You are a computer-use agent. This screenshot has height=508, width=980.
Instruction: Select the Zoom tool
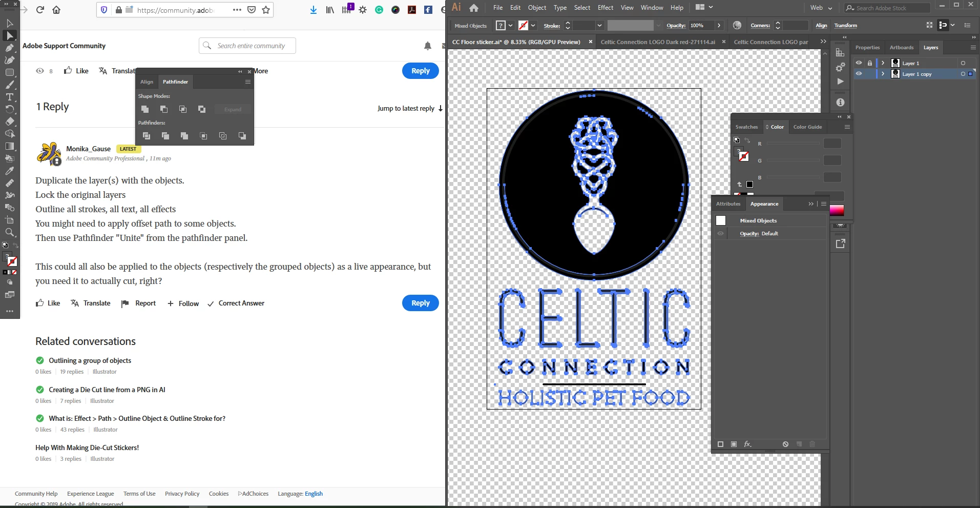pos(10,232)
